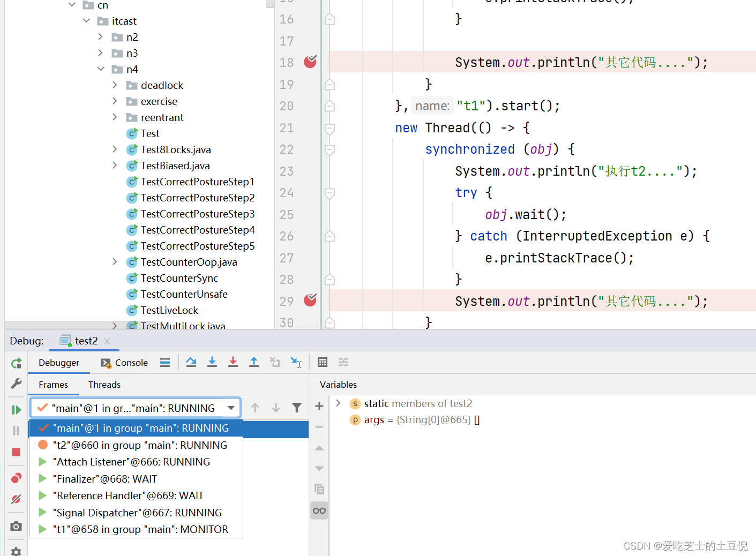The image size is (756, 556).
Task: Click the Rerun test2 debug icon
Action: pos(17,363)
